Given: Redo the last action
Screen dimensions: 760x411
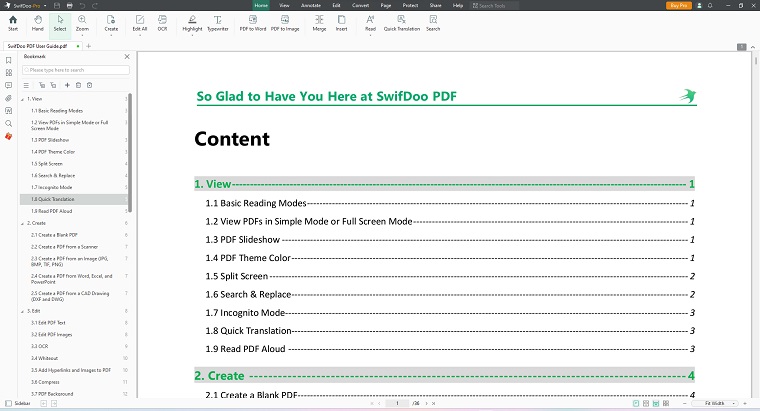Looking at the screenshot, I should pos(95,5).
